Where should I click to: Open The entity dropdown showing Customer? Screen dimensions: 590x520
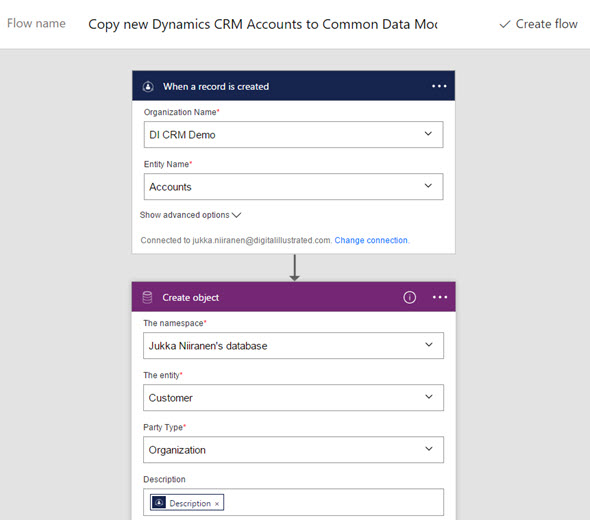point(293,397)
